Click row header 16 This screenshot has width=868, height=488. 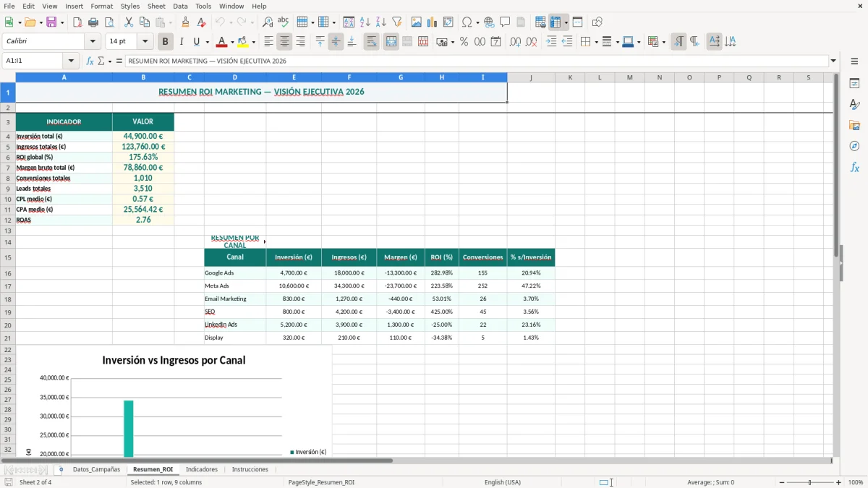tap(8, 273)
